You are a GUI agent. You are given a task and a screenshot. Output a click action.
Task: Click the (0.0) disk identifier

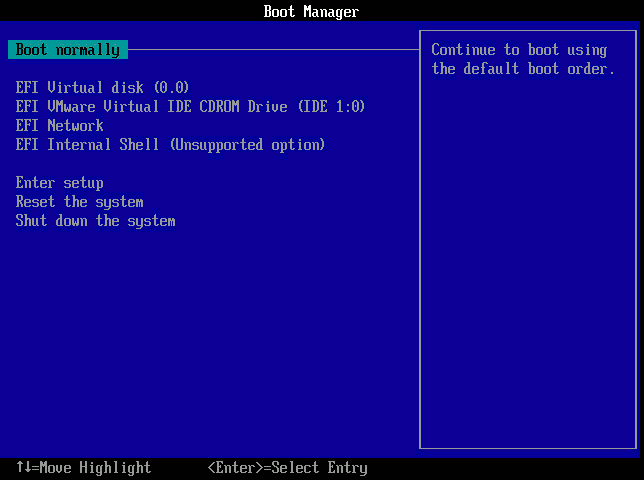(x=171, y=88)
